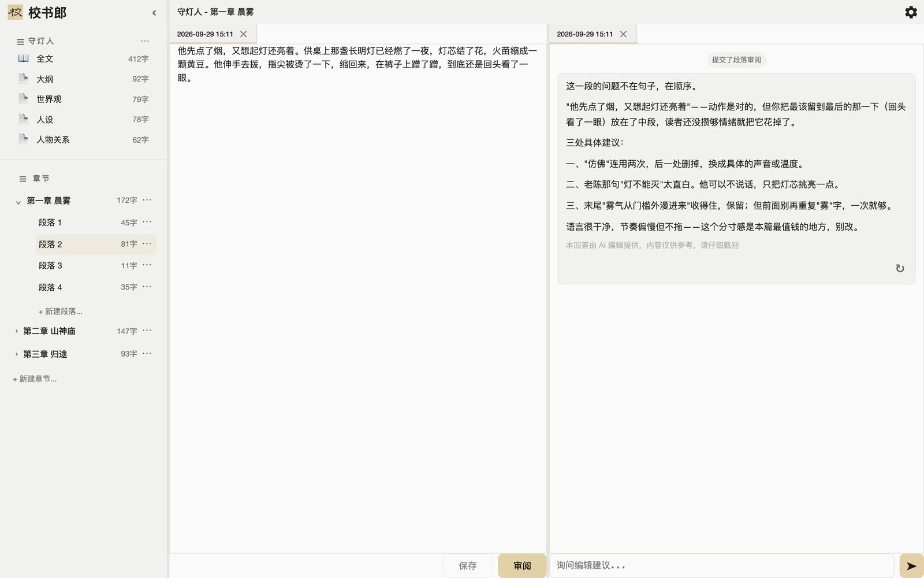Image resolution: width=924 pixels, height=578 pixels.
Task: Click the 守灯人 list icon
Action: 20,42
